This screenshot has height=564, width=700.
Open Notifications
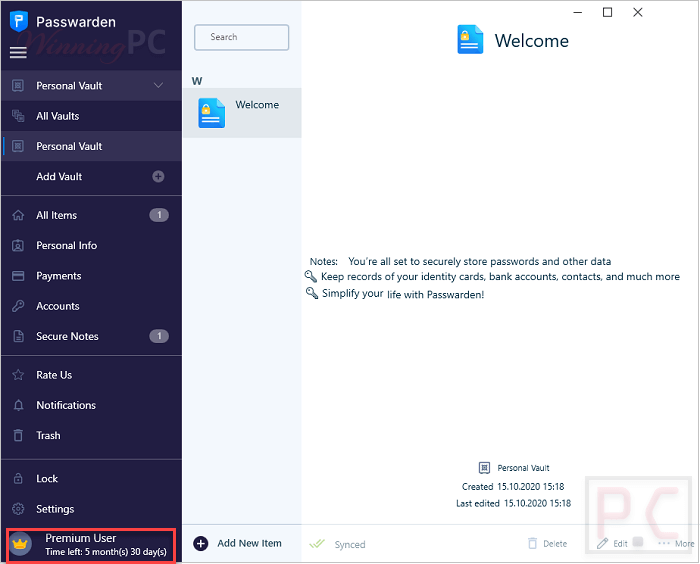[91, 405]
